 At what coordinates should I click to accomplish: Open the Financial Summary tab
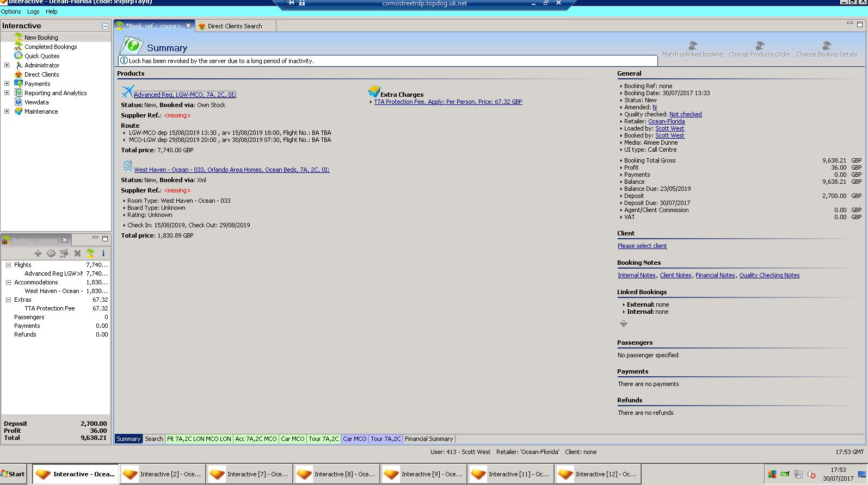click(429, 439)
